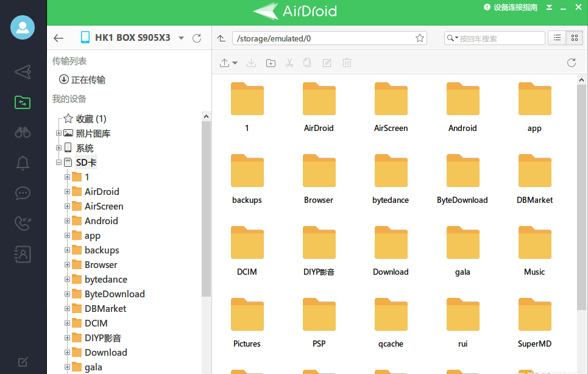Open the Find Phone binoculars icon
Viewport: 588px width, 374px height.
click(22, 133)
